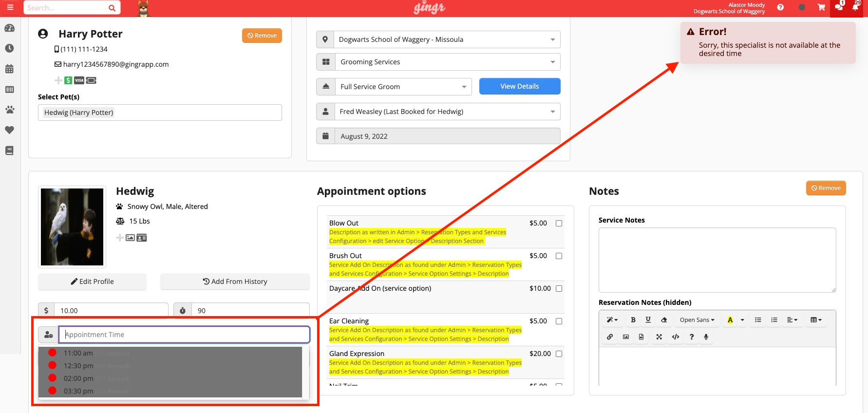Open the help question mark in header
This screenshot has width=868, height=413.
pos(780,7)
